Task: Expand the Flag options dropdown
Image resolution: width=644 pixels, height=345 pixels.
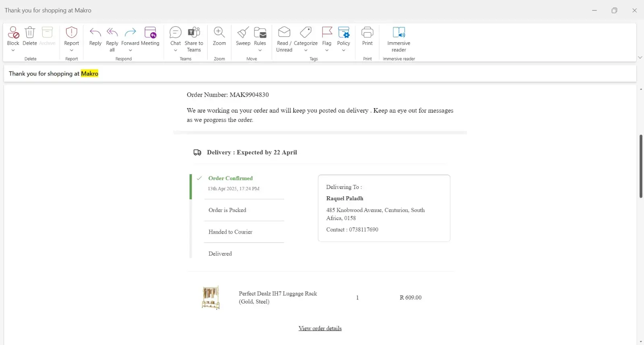Action: (327, 50)
